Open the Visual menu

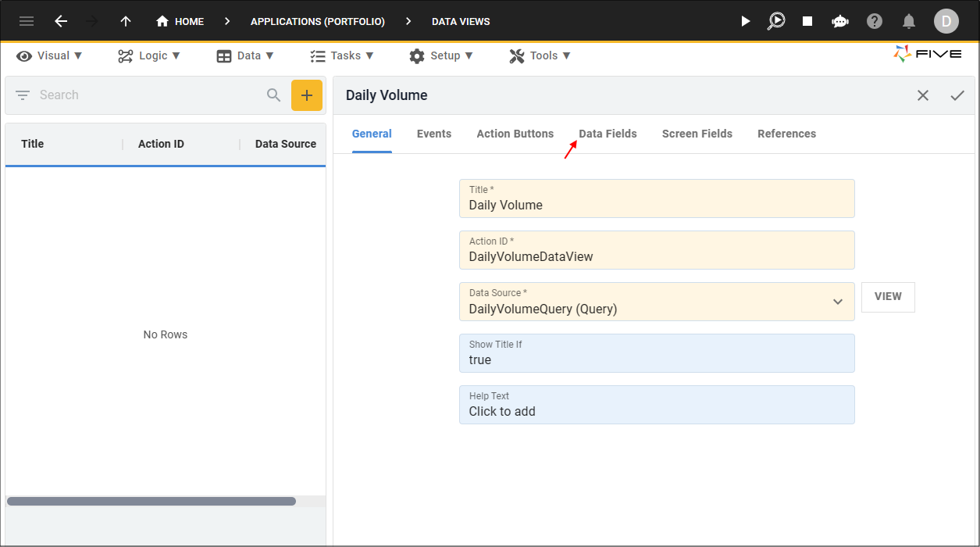pyautogui.click(x=49, y=55)
